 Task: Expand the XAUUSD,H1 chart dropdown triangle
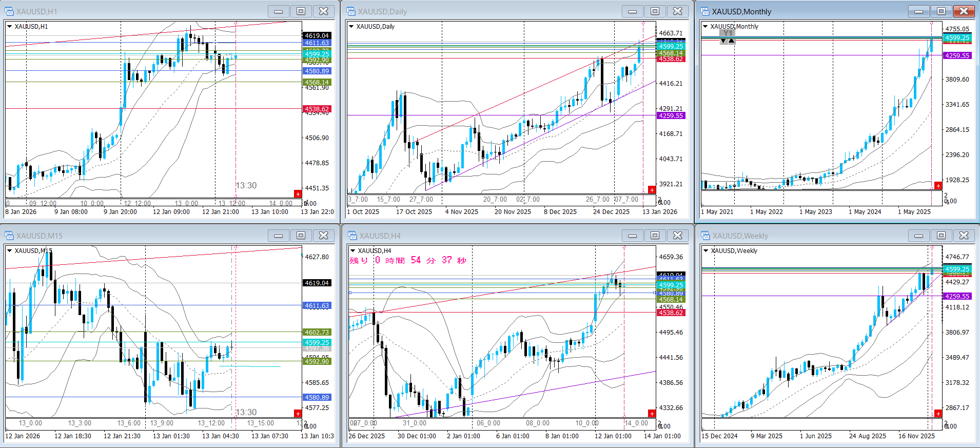[x=10, y=27]
